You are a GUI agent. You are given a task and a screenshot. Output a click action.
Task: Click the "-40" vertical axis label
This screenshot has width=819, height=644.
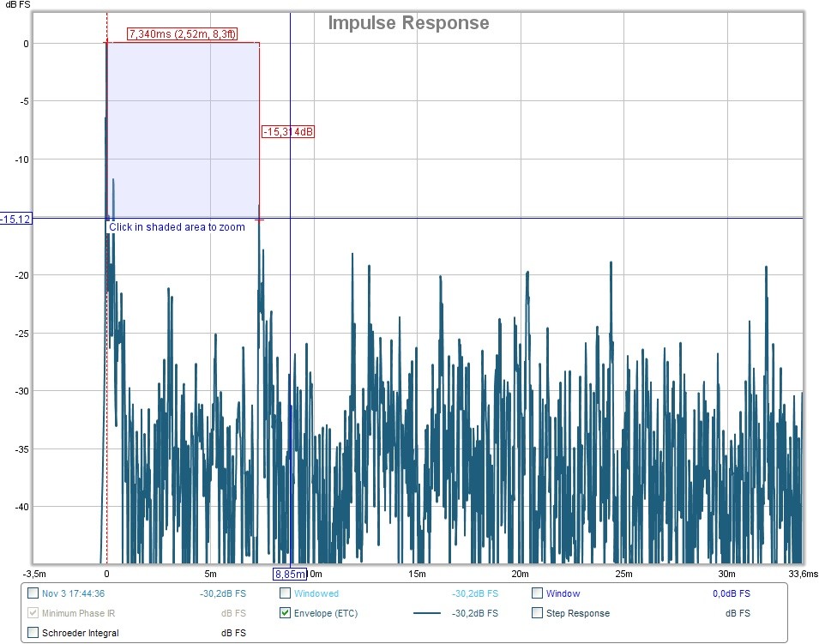pos(22,507)
